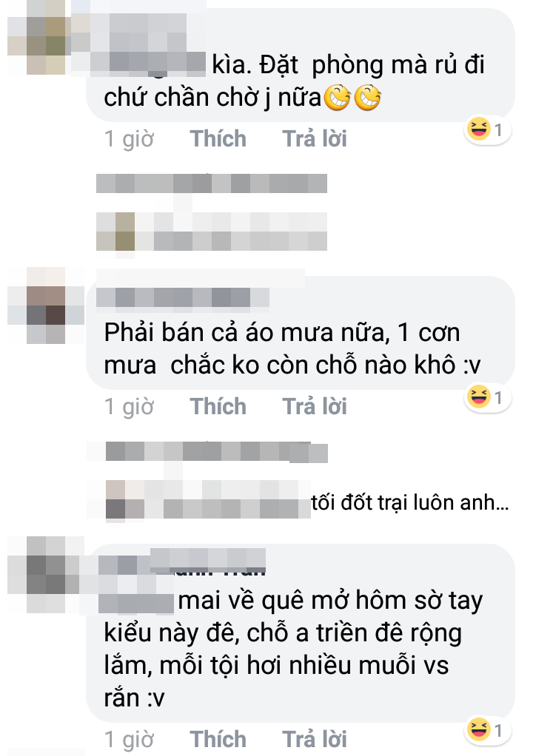Viewport: 533px width, 756px height.
Task: Open the laughing reaction on the first comment
Action: pos(487,129)
